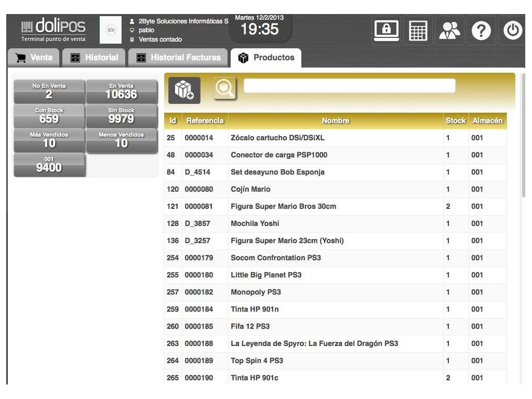Select Figura Super Mario Bros 30cm

(336, 206)
